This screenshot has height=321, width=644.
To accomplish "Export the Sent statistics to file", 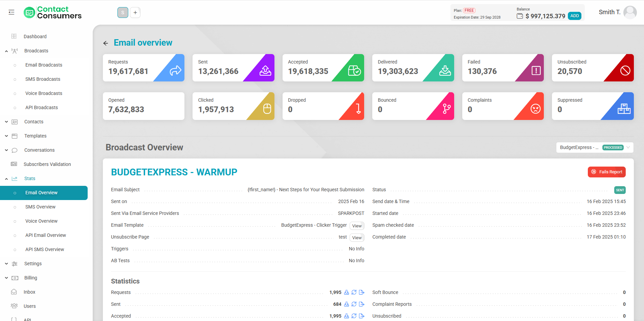I will click(x=361, y=304).
